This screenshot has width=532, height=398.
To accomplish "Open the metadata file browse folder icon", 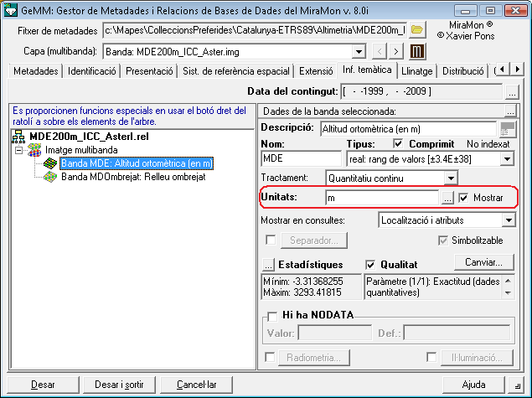I will point(417,30).
